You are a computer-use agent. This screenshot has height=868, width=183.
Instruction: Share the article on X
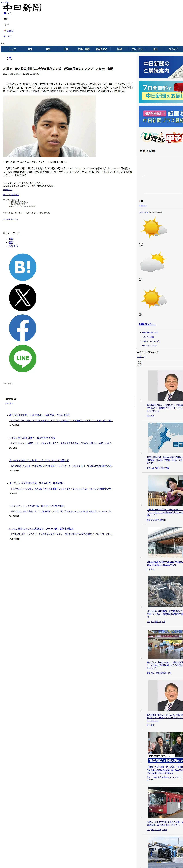[23, 298]
